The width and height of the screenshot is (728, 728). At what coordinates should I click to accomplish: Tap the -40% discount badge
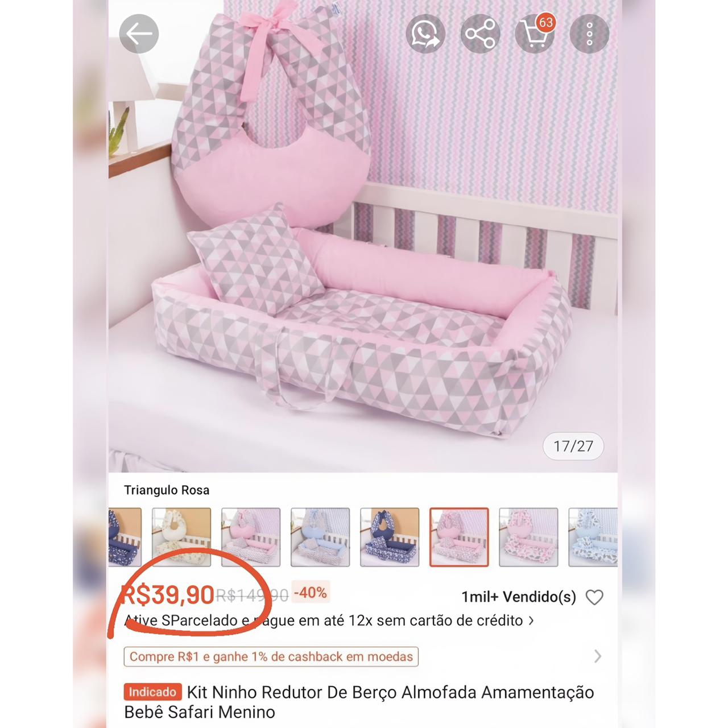pyautogui.click(x=311, y=593)
